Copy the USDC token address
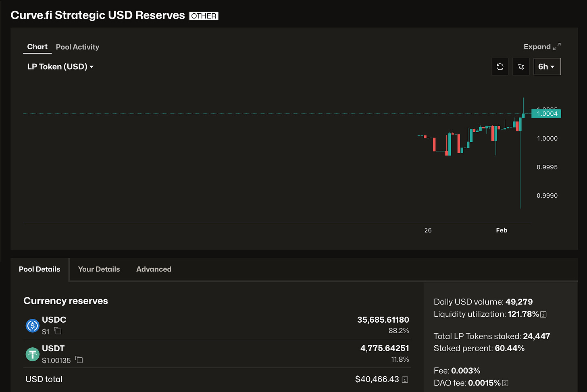587x392 pixels. pos(58,331)
